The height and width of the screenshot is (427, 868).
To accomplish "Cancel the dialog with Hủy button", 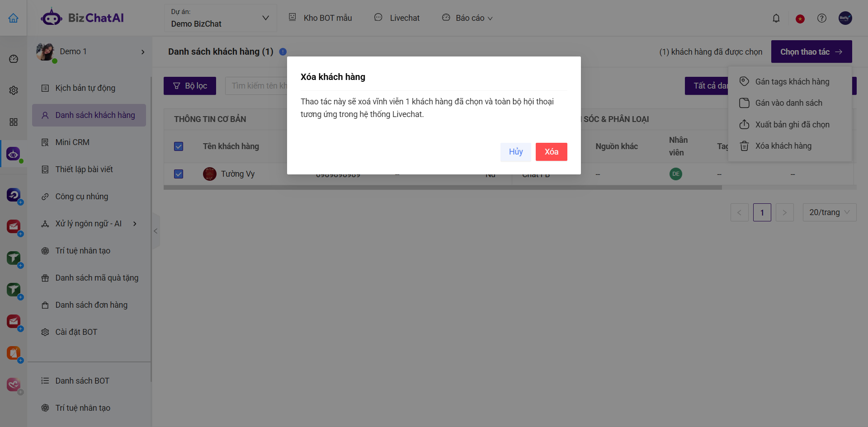I will (x=515, y=152).
